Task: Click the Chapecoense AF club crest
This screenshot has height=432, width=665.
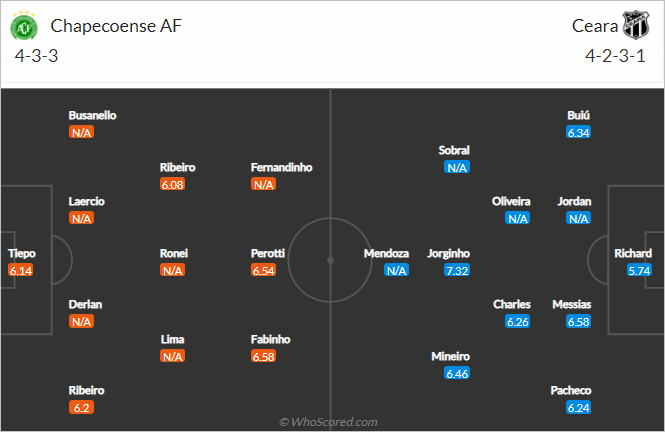Action: [24, 26]
